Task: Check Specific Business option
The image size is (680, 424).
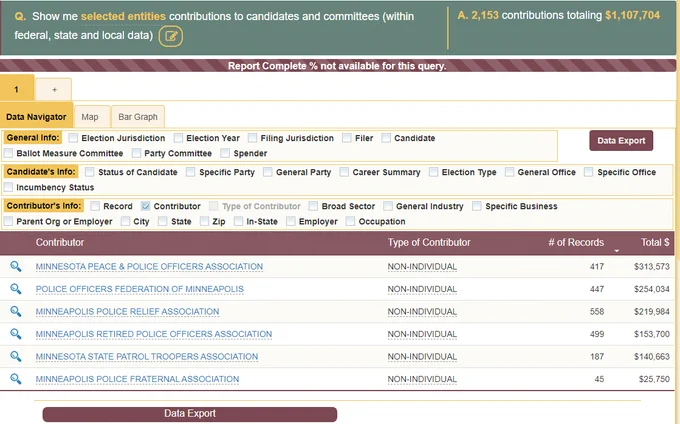Action: pos(477,206)
